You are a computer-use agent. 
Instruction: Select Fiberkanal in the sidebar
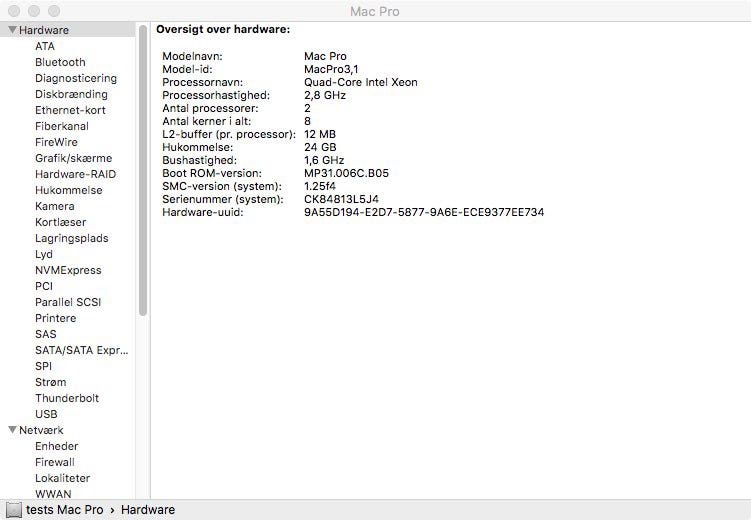62,126
